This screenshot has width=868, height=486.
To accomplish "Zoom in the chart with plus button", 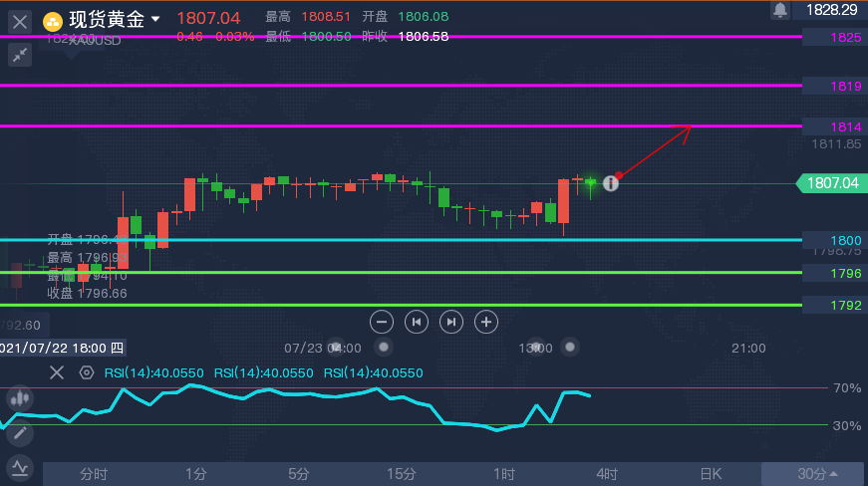I will click(485, 321).
